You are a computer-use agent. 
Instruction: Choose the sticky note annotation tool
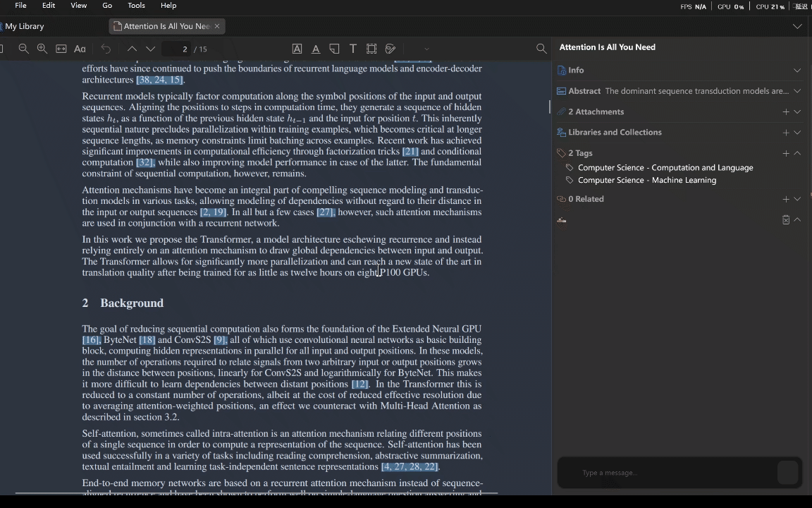pyautogui.click(x=334, y=49)
